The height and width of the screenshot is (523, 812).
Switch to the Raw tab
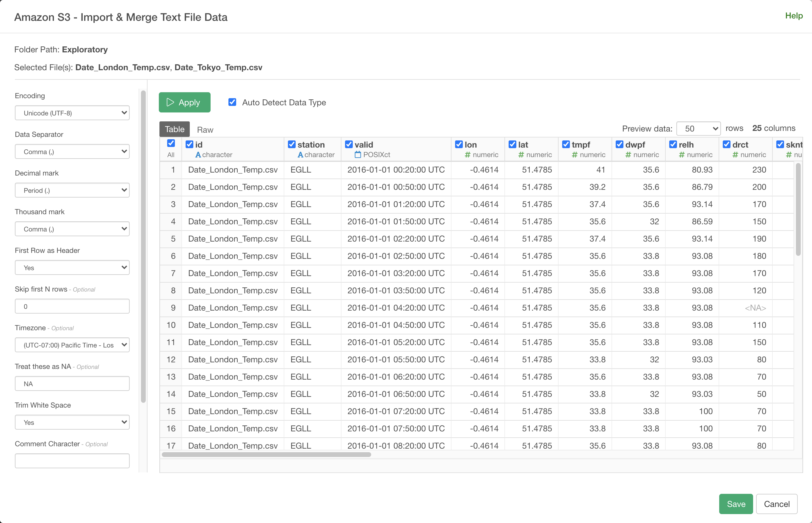[205, 130]
